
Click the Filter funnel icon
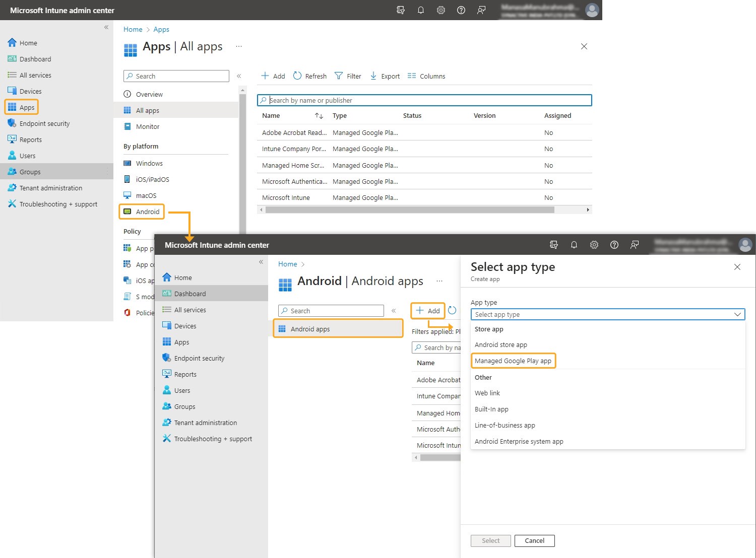click(339, 76)
